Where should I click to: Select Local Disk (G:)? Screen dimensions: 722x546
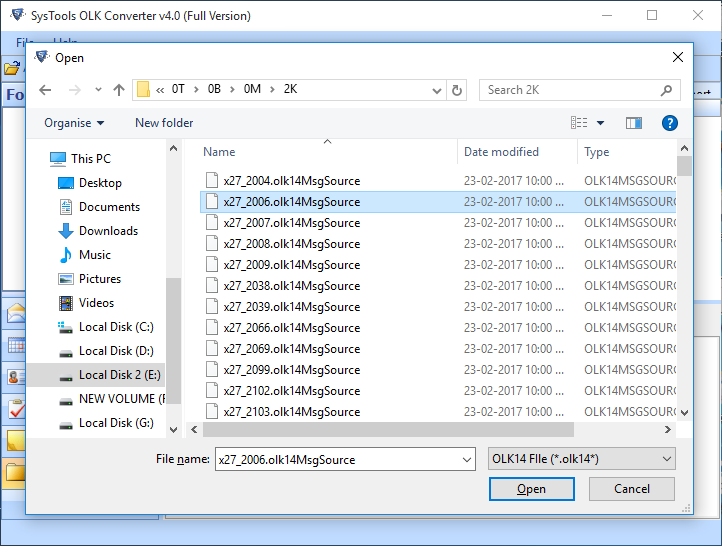pos(106,423)
